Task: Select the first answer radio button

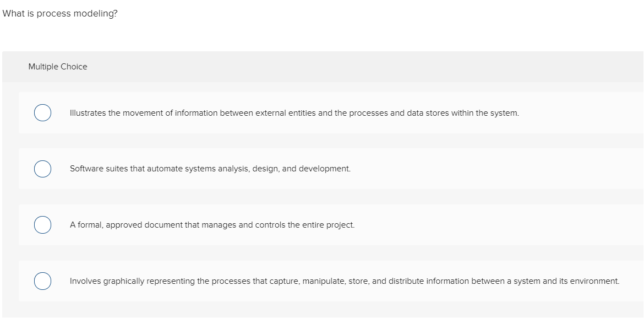Action: pyautogui.click(x=42, y=112)
